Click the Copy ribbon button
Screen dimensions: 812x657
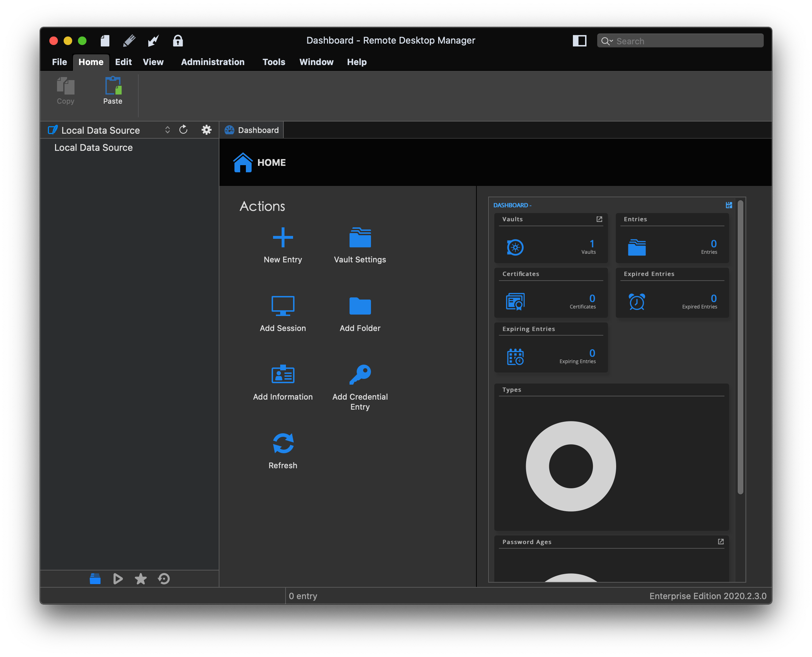pos(65,91)
